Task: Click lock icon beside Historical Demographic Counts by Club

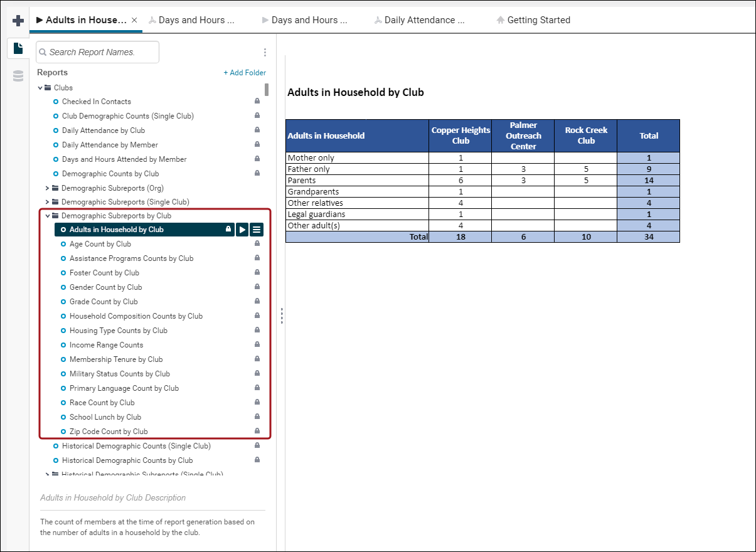Action: [x=257, y=460]
